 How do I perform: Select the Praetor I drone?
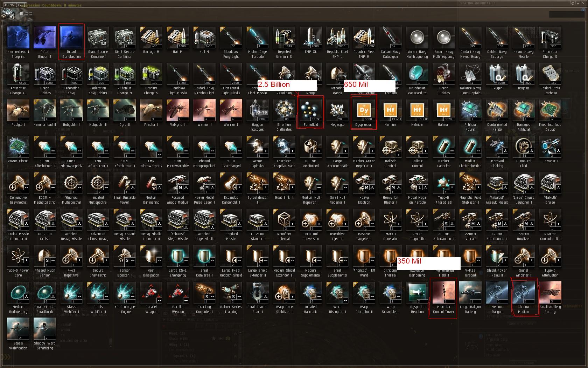(151, 113)
